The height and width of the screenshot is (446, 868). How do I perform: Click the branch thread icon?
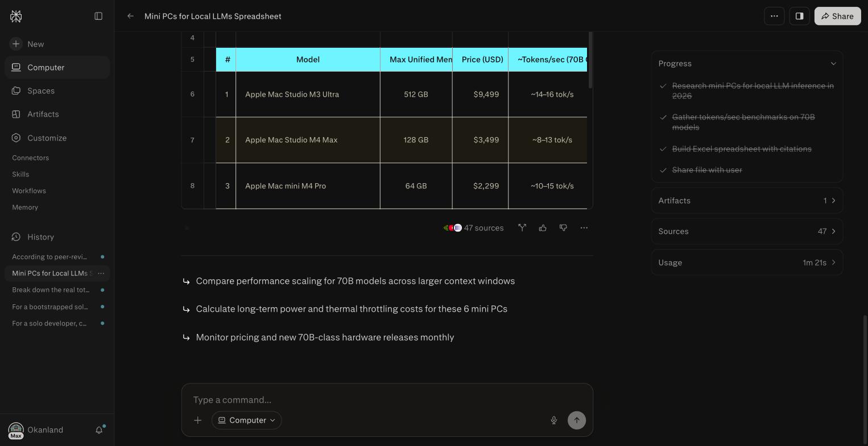pos(522,228)
